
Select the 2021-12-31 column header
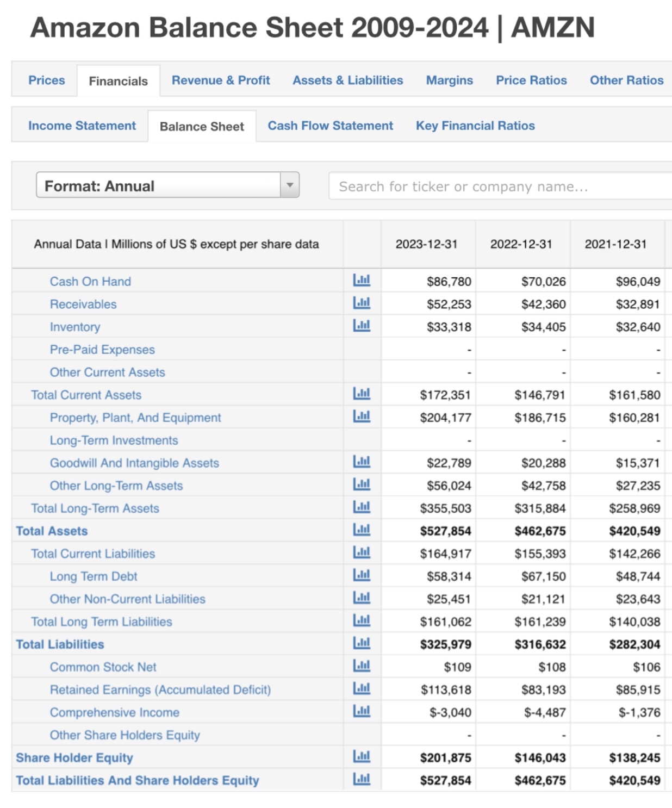(616, 244)
